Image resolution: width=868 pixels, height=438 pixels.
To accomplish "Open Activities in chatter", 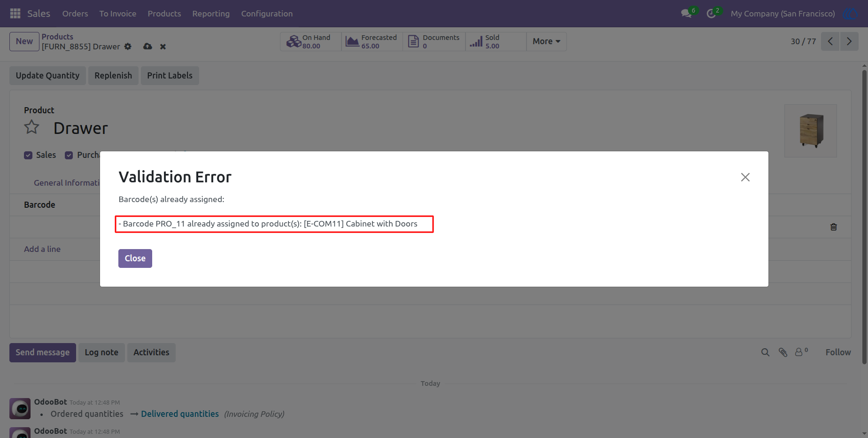I will [151, 352].
